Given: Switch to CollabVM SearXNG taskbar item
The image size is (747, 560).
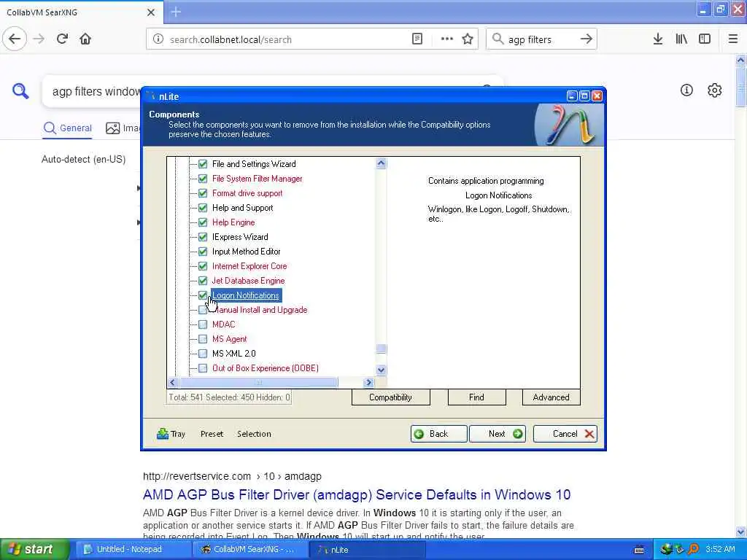Looking at the screenshot, I should (249, 550).
